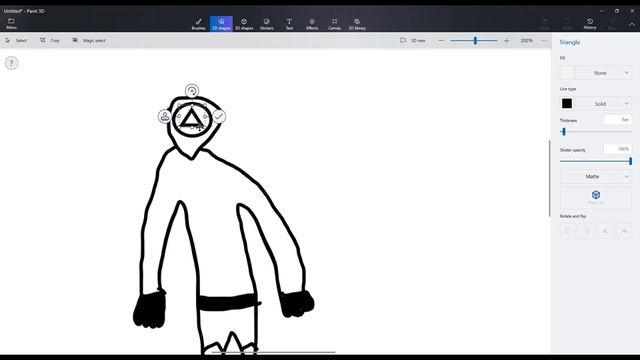
Task: Open the Line type dropdown
Action: tap(604, 104)
